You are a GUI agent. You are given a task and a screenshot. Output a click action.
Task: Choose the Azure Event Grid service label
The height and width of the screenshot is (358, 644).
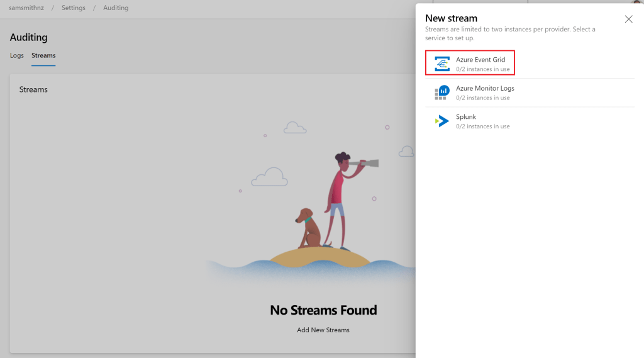[480, 60]
